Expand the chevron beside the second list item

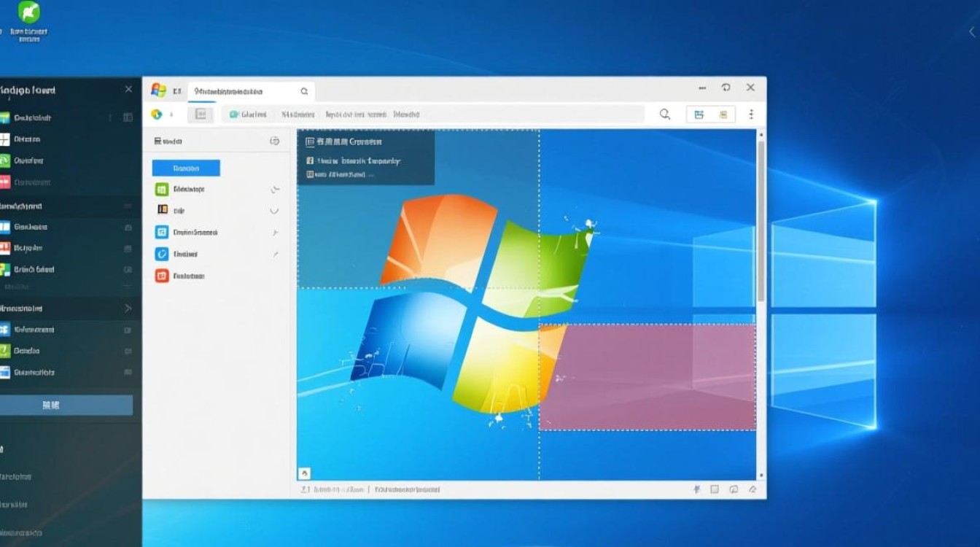coord(274,211)
